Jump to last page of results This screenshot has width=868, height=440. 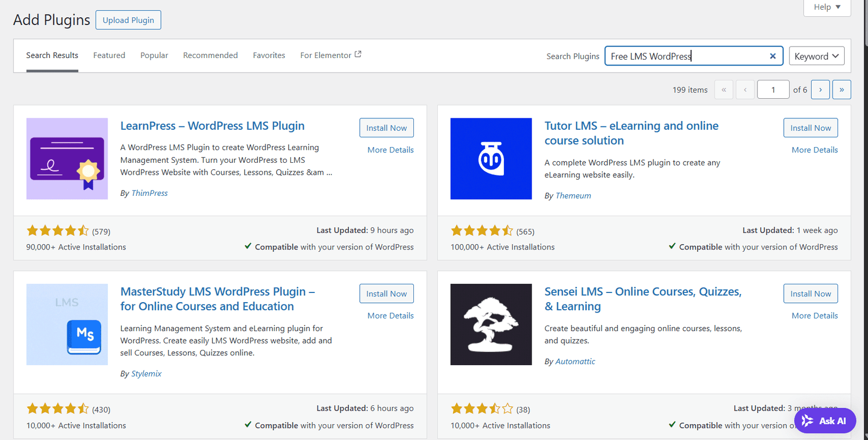(x=841, y=90)
